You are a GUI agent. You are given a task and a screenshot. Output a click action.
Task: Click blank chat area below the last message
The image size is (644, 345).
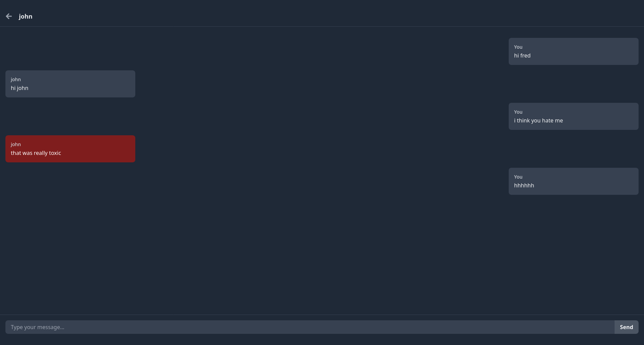pos(321,254)
